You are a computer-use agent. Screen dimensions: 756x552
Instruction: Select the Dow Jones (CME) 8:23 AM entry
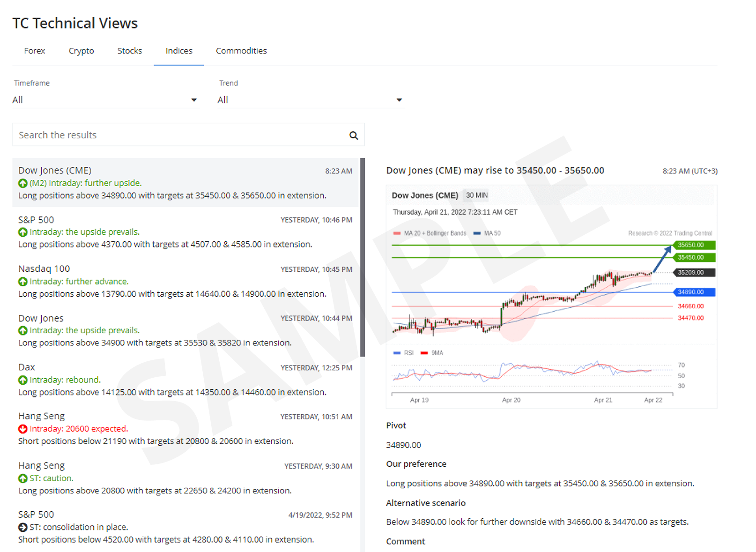(x=185, y=183)
